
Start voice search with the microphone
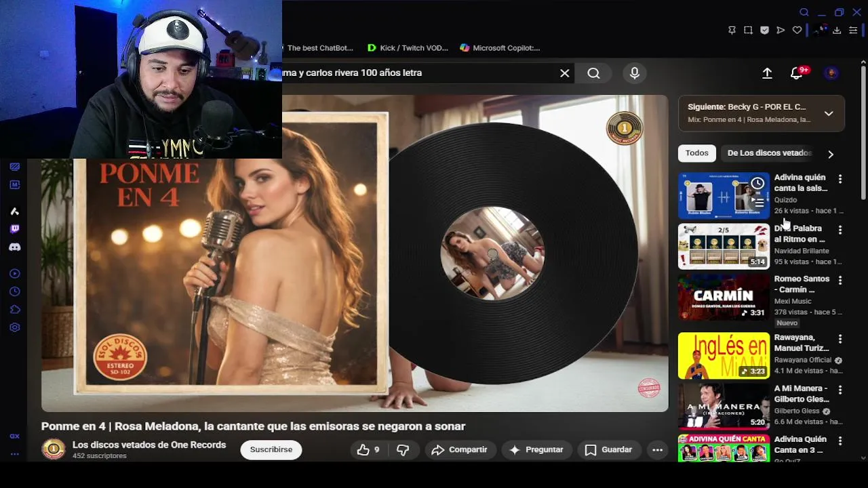635,73
